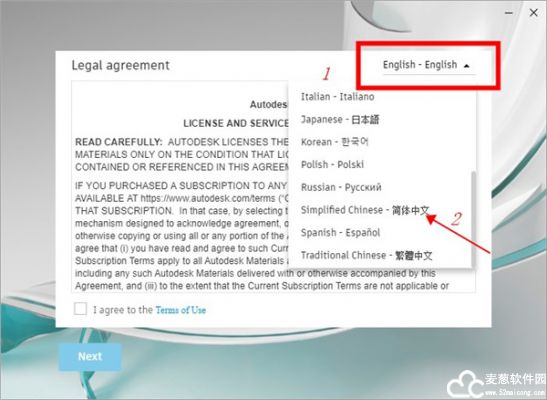Check the I agree to the Terms checkbox
The image size is (547, 400).
(80, 309)
